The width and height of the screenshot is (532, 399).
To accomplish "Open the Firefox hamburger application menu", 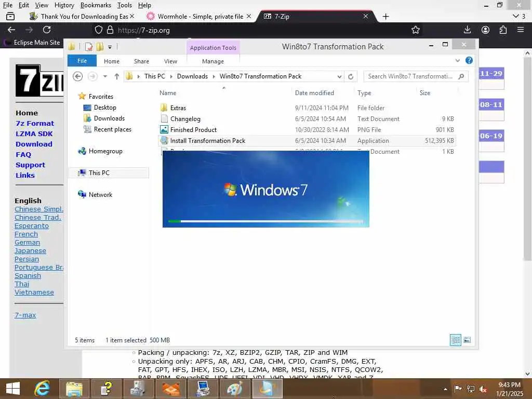I will coord(521,30).
